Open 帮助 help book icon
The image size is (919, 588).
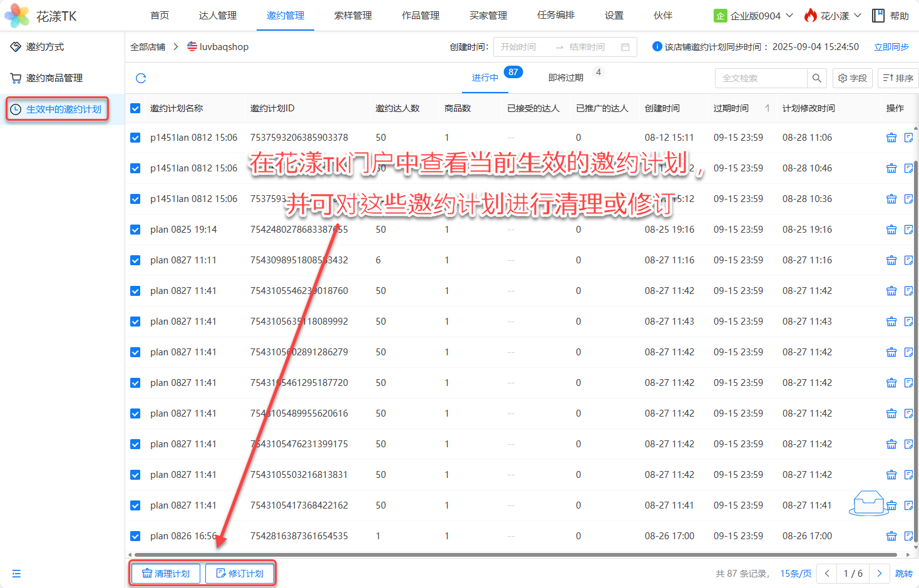tap(878, 16)
